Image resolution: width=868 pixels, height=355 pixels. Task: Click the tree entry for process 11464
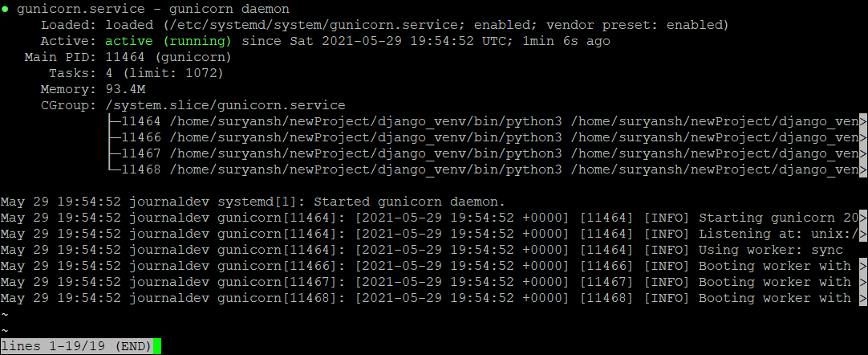point(483,121)
